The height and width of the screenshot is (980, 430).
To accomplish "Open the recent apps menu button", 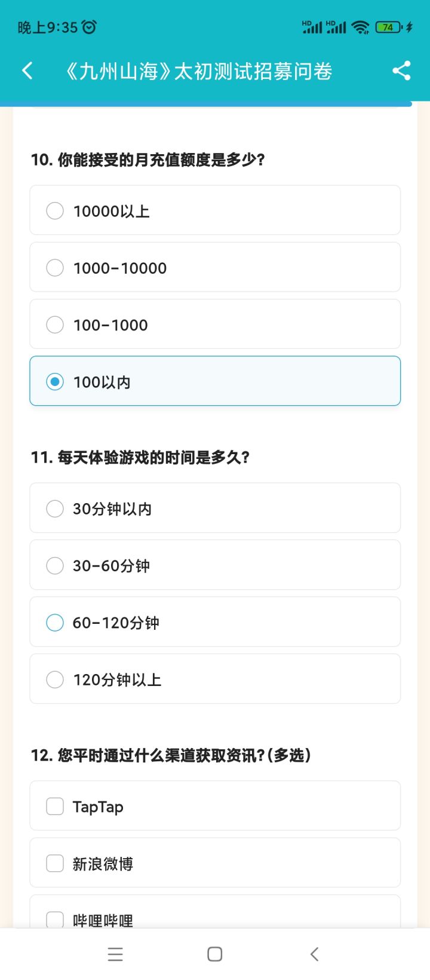I will point(115,954).
